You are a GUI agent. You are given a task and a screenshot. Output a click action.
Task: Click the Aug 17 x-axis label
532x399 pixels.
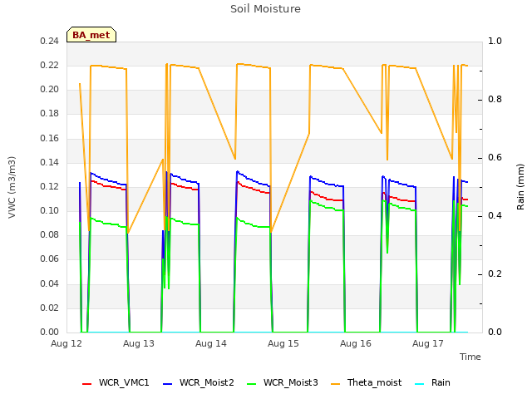(428, 343)
